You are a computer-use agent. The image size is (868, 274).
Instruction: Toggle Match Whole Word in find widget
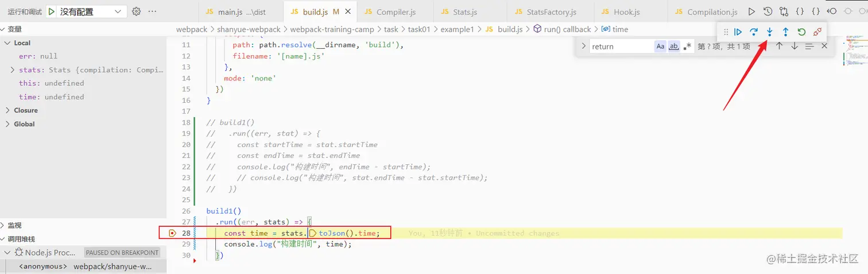pos(674,47)
